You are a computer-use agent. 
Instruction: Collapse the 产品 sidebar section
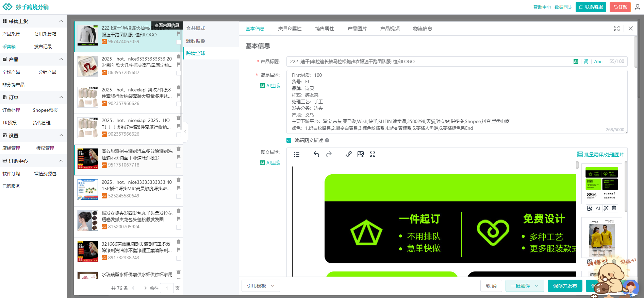click(x=61, y=59)
